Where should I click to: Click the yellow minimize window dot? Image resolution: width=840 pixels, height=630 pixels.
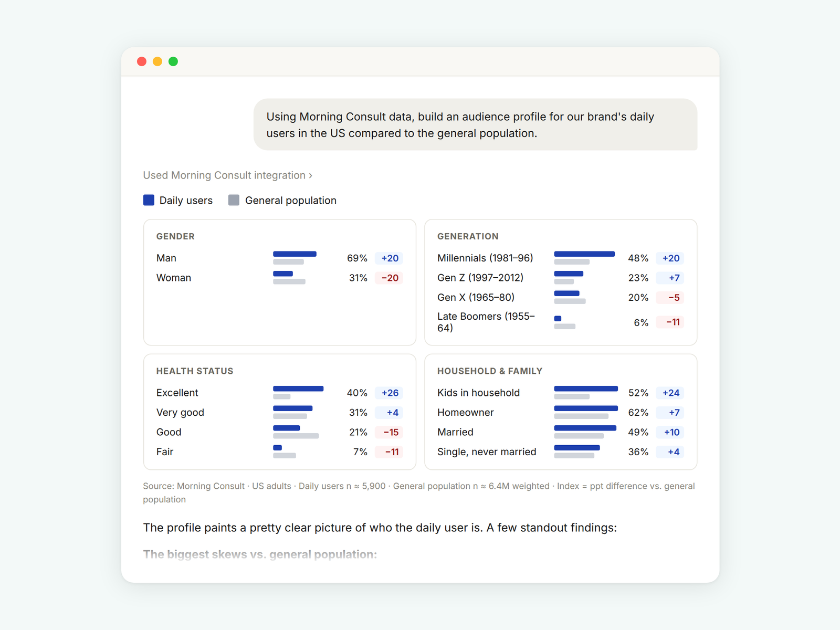pos(157,61)
